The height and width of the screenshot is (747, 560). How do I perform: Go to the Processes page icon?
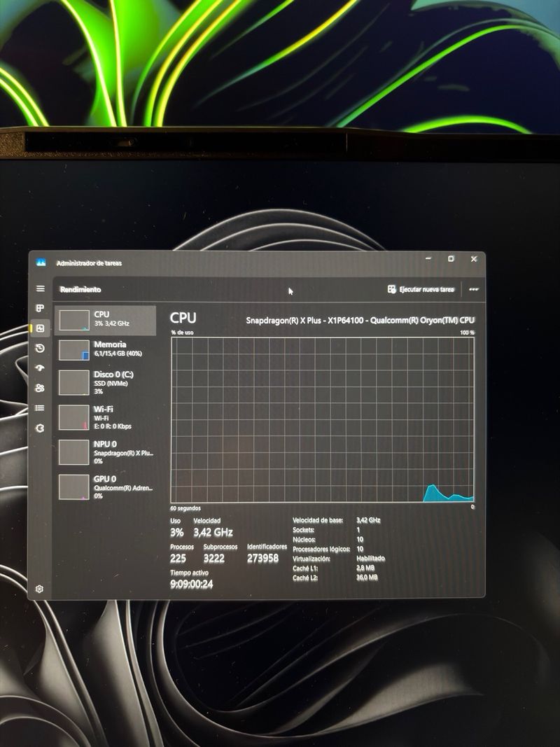[41, 308]
